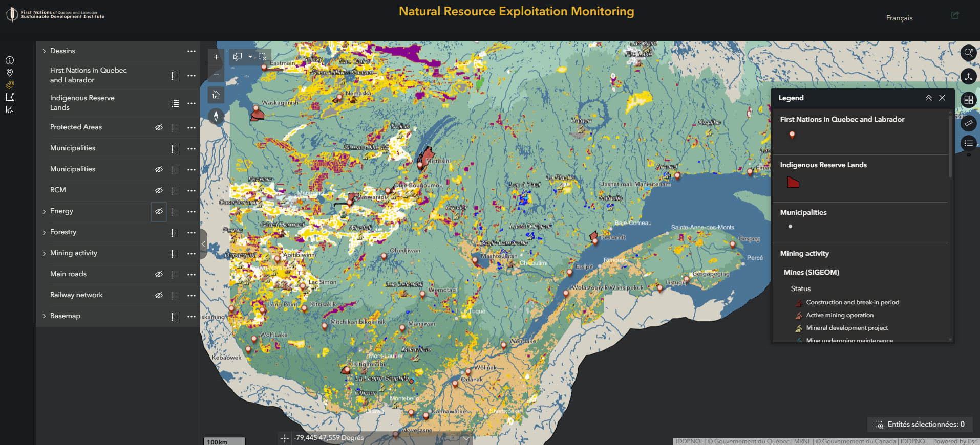Show the Protected Areas layer
Image resolution: width=980 pixels, height=445 pixels.
159,127
